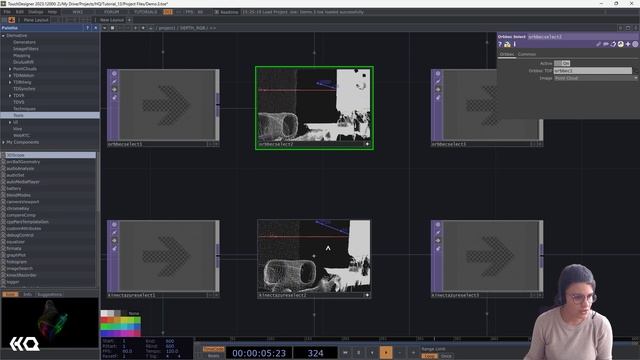Activate viewer plus on orbbecselect2
Screen dimensions: 640x360
click(367, 144)
